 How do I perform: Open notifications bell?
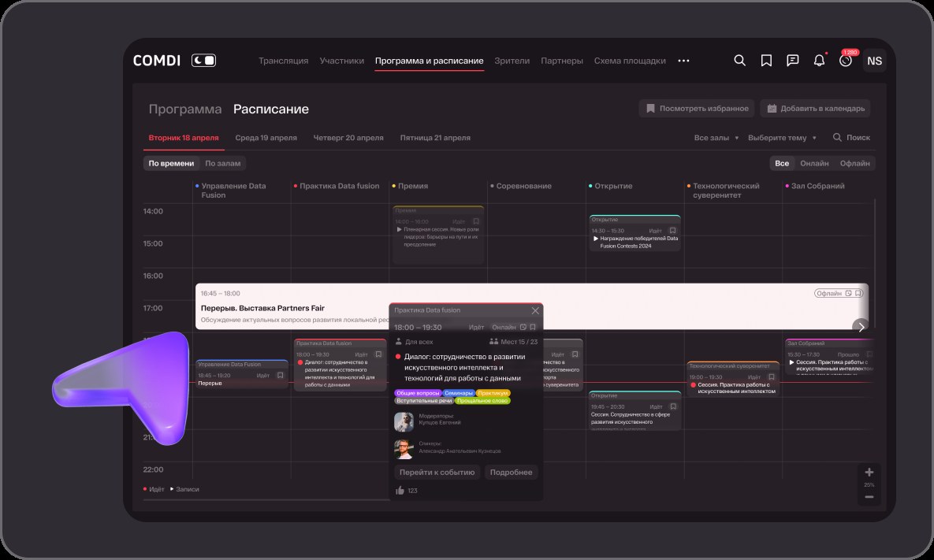point(819,60)
